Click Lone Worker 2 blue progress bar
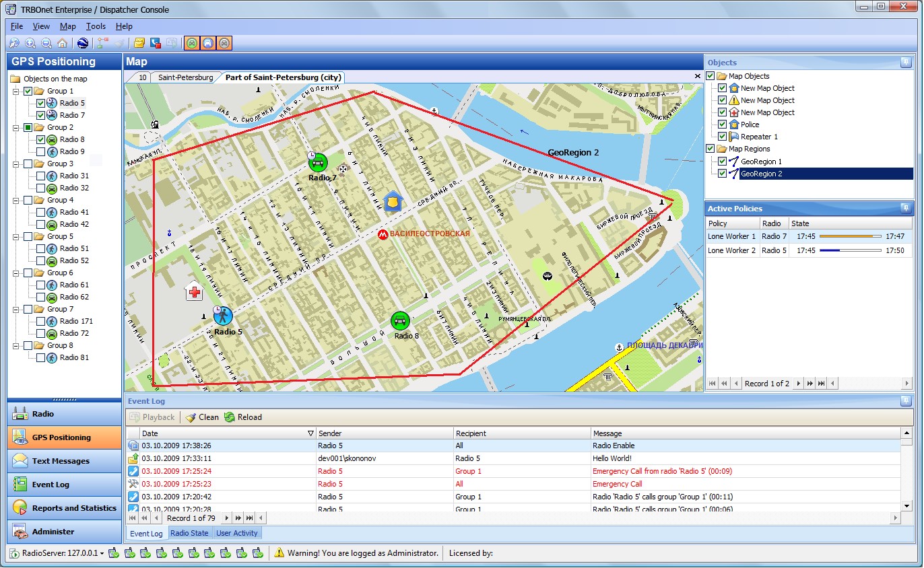Screen dimensions: 924x568 851,250
